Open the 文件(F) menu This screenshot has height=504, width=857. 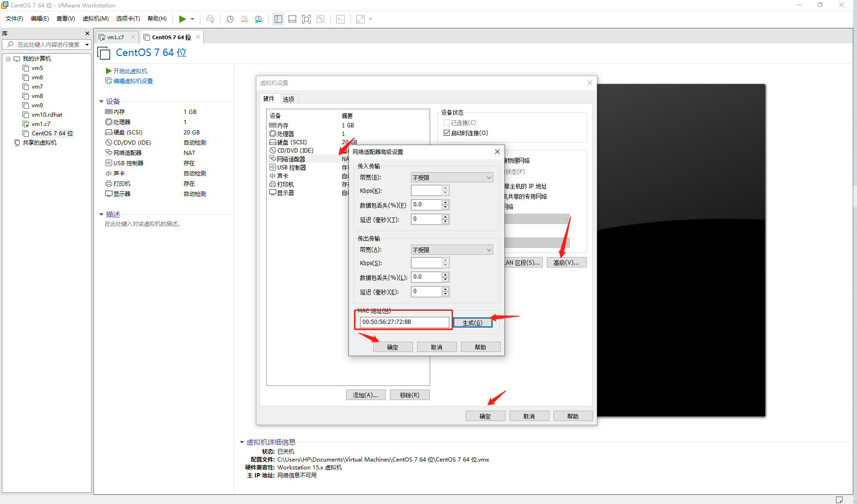coord(14,19)
